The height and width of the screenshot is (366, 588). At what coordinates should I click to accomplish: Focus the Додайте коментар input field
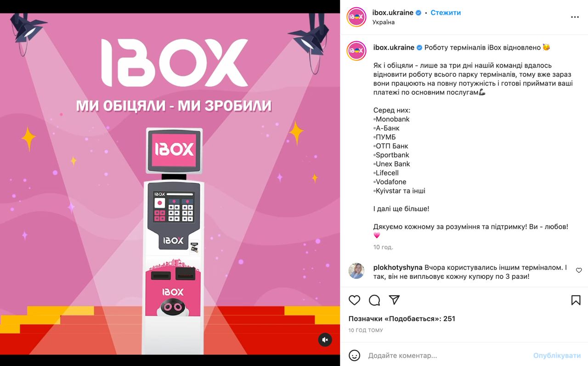tap(448, 355)
